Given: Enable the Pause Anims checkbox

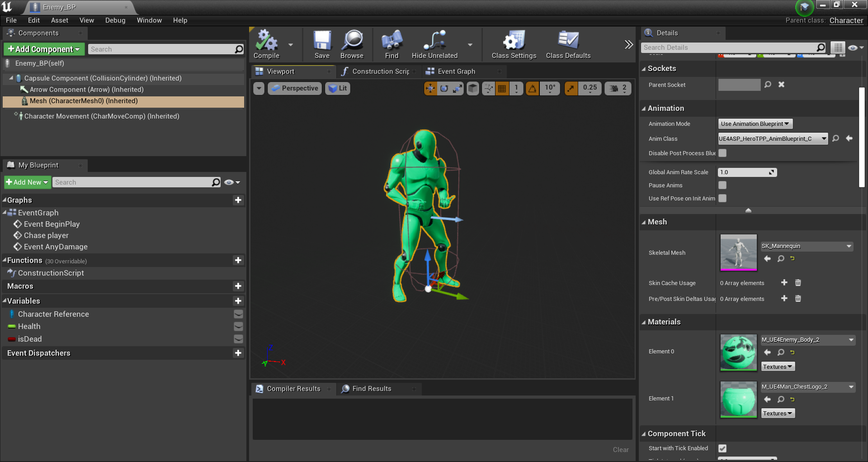Looking at the screenshot, I should 722,185.
